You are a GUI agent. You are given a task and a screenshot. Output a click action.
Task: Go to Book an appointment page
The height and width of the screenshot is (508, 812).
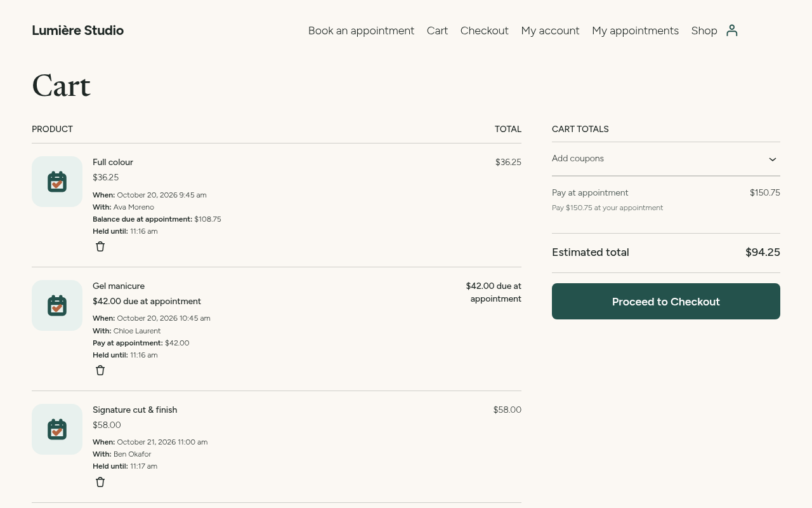[x=361, y=30]
